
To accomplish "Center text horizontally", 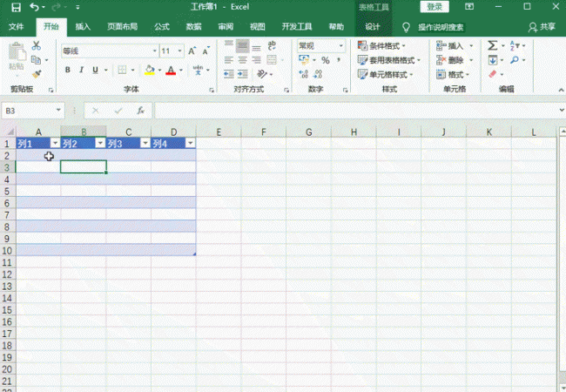I will tap(243, 60).
